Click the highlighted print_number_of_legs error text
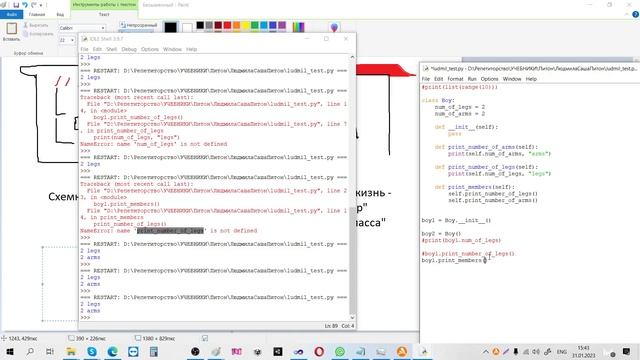This screenshot has height=360, width=640. [170, 231]
